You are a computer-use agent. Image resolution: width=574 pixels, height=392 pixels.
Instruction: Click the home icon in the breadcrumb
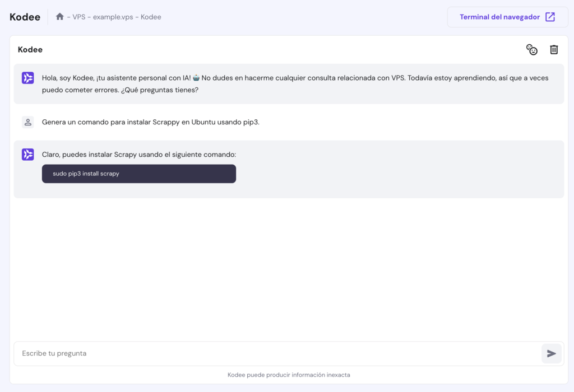(60, 17)
